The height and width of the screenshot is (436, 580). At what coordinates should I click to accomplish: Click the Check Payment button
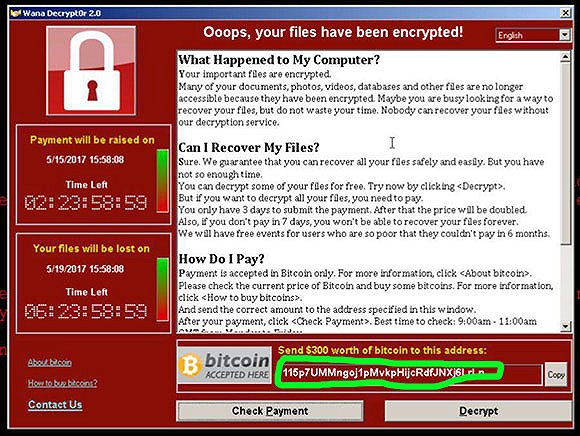[270, 411]
